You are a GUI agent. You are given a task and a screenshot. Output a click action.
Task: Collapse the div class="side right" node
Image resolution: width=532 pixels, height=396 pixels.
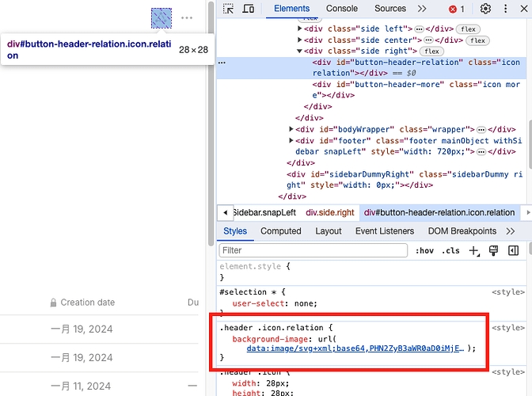pos(300,51)
